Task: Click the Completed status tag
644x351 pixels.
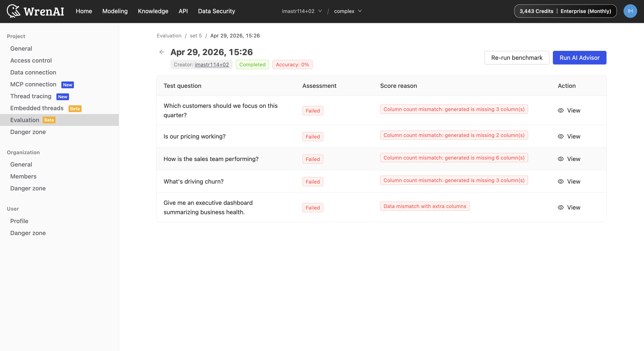Action: (252, 65)
